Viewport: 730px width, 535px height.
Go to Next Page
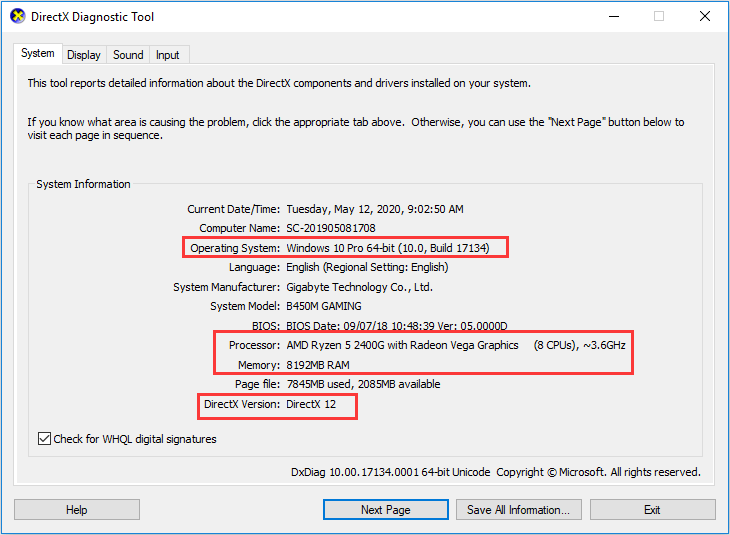tap(386, 510)
